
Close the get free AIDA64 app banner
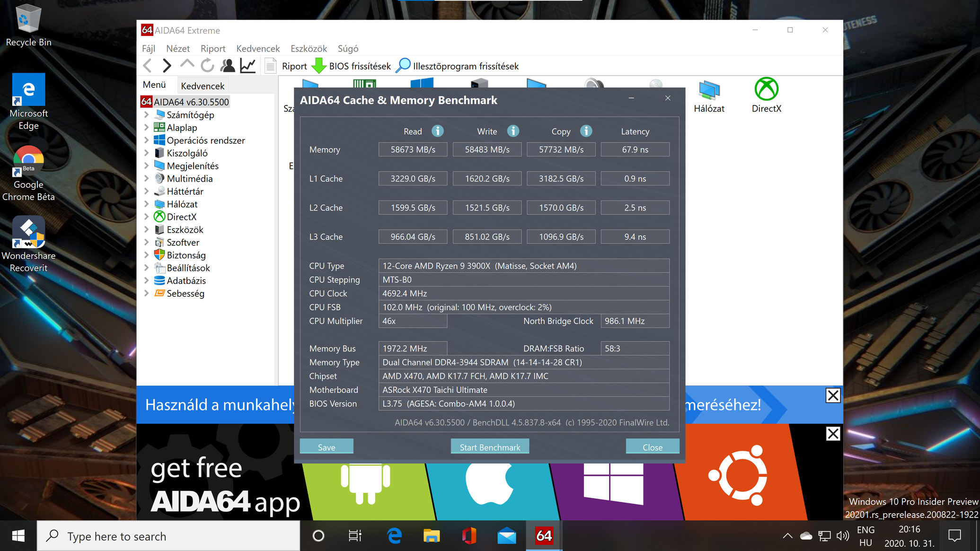click(833, 434)
